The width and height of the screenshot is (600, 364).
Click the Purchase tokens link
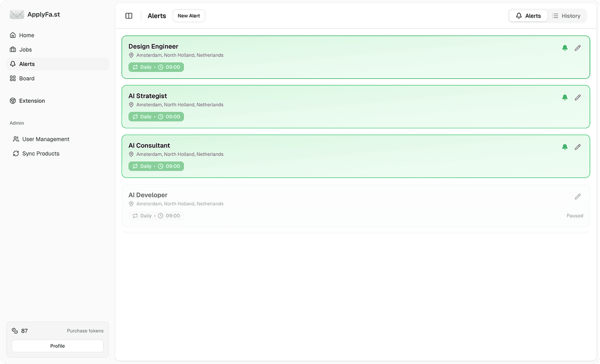[85, 331]
